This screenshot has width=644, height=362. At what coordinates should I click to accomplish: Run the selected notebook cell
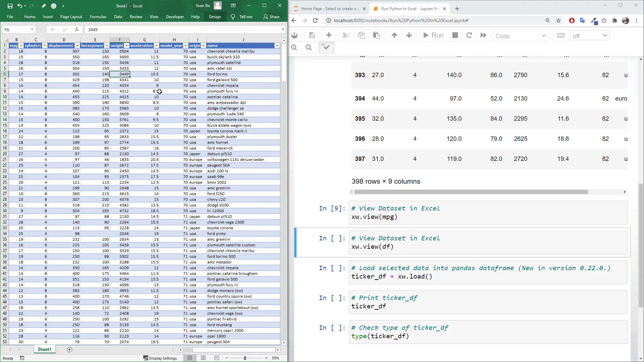pos(433,35)
